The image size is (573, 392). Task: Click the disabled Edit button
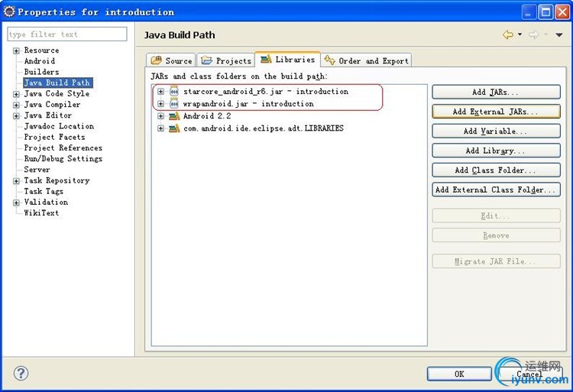coord(496,215)
